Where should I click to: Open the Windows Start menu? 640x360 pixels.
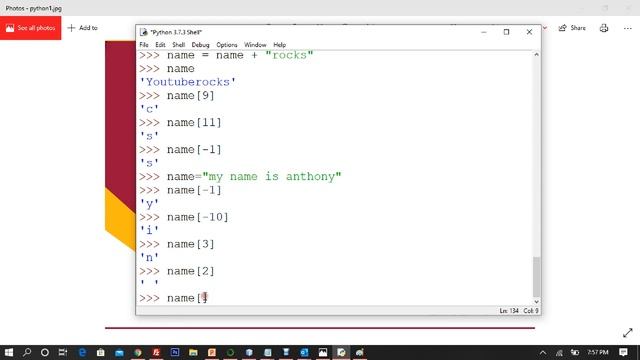9,352
